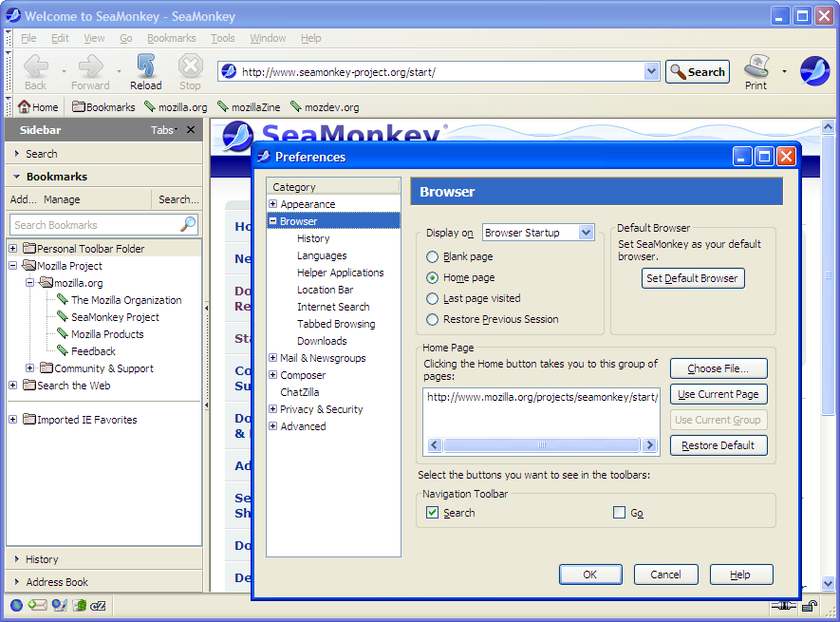Viewport: 840px width, 622px height.
Task: Open the Bookmarks menu
Action: click(171, 38)
